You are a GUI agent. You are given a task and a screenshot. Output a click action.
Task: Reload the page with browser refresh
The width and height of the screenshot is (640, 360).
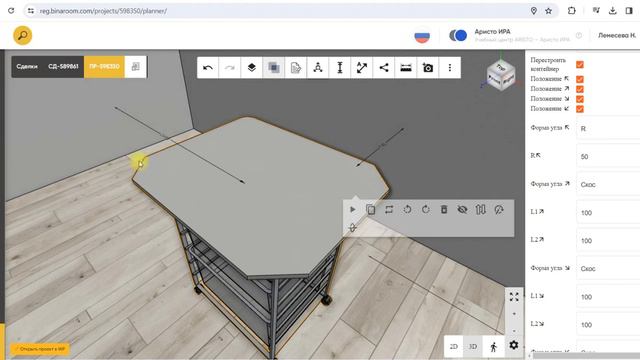click(x=11, y=11)
